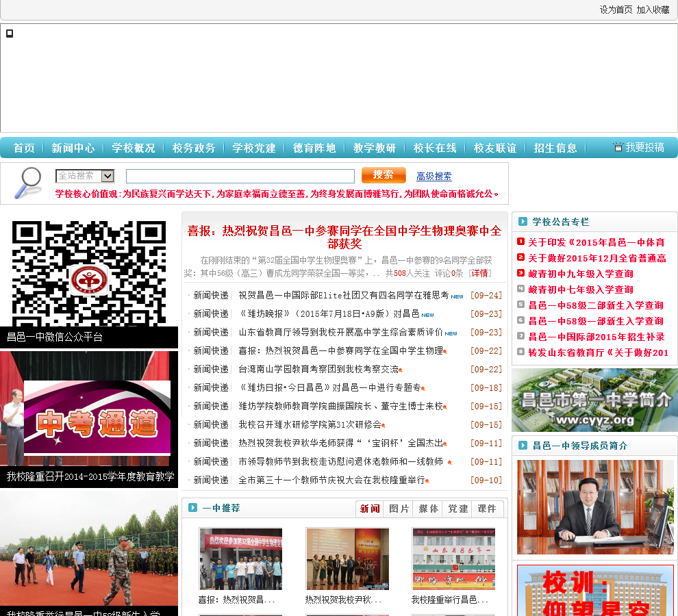Open thumbnail captioned 喜报: 热烈祝贺昌...
Image resolution: width=678 pixels, height=616 pixels.
[x=240, y=559]
